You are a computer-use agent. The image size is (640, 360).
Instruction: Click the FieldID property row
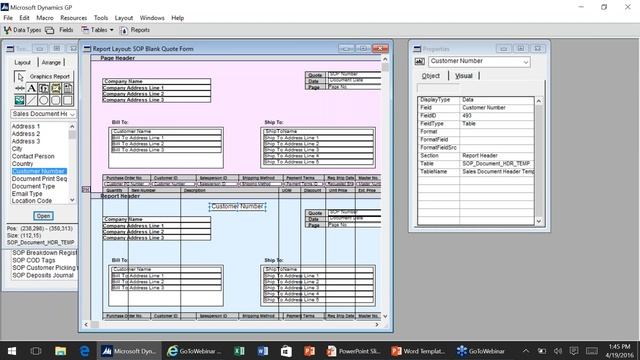tap(476, 116)
